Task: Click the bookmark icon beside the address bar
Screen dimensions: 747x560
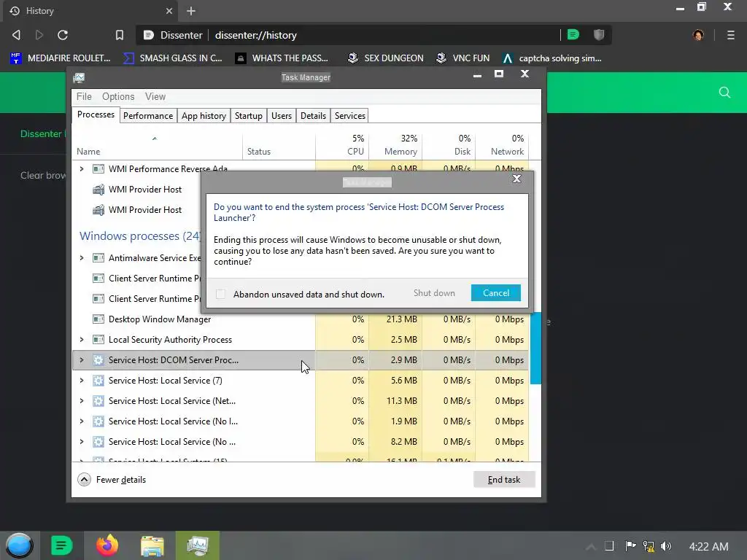Action: pyautogui.click(x=119, y=35)
